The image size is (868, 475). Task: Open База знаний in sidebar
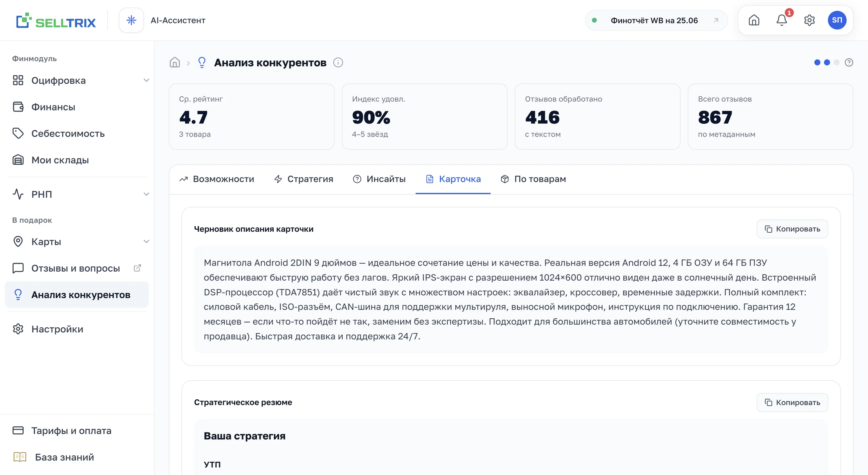(x=77, y=457)
